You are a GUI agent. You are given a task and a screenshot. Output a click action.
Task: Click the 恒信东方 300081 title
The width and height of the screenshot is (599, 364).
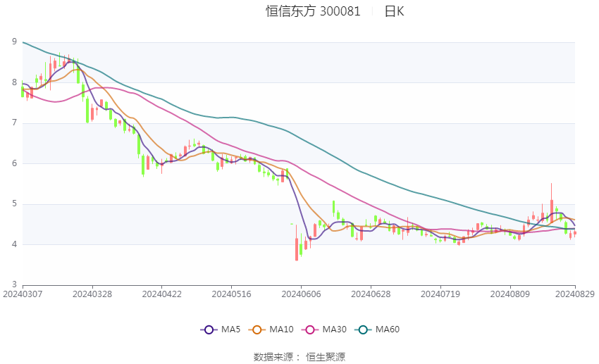click(x=314, y=11)
